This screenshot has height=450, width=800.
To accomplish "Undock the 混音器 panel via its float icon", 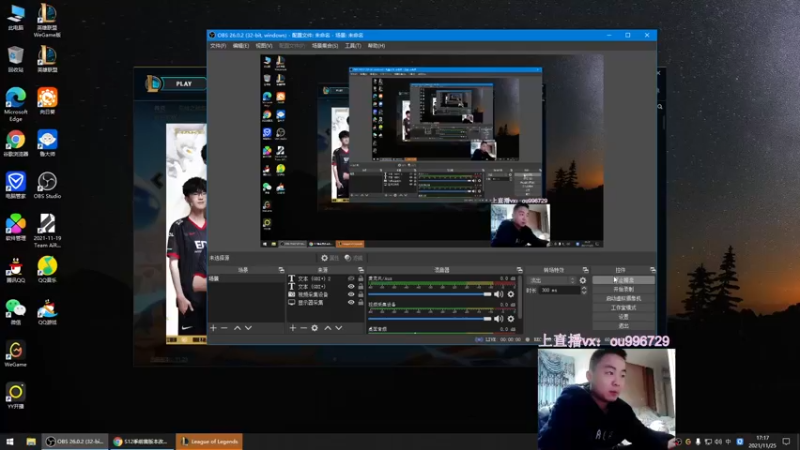I will point(519,269).
